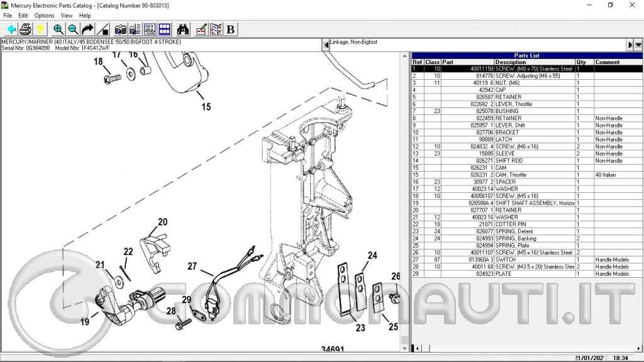The height and width of the screenshot is (362, 644).
Task: Select the SPRING, Detent row
Action: [x=527, y=231]
